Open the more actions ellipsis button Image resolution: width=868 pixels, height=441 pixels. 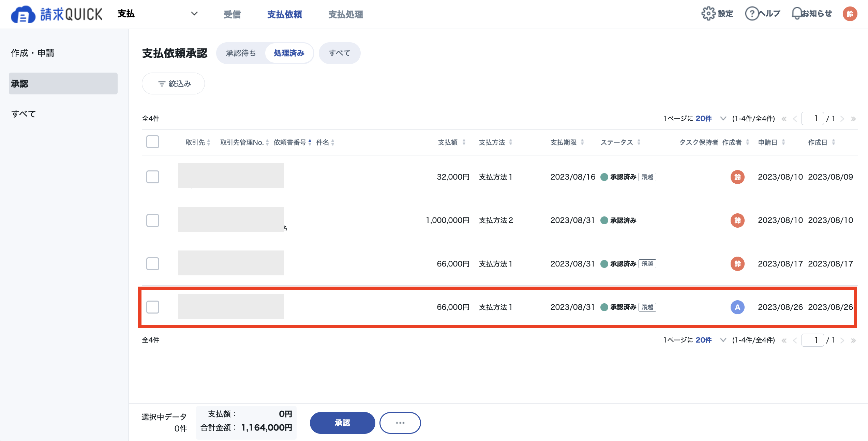point(400,423)
